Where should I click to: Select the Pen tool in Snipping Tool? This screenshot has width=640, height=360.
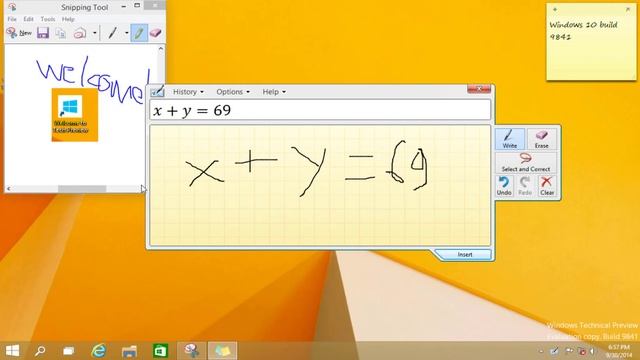112,33
